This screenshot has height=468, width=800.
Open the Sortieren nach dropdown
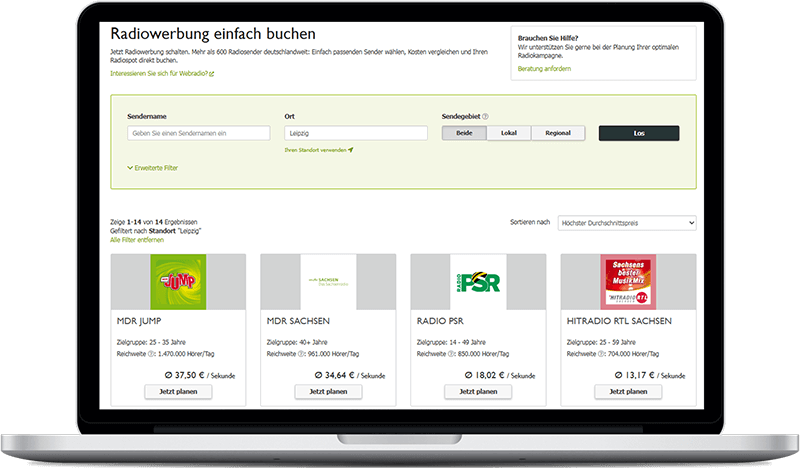click(x=627, y=223)
